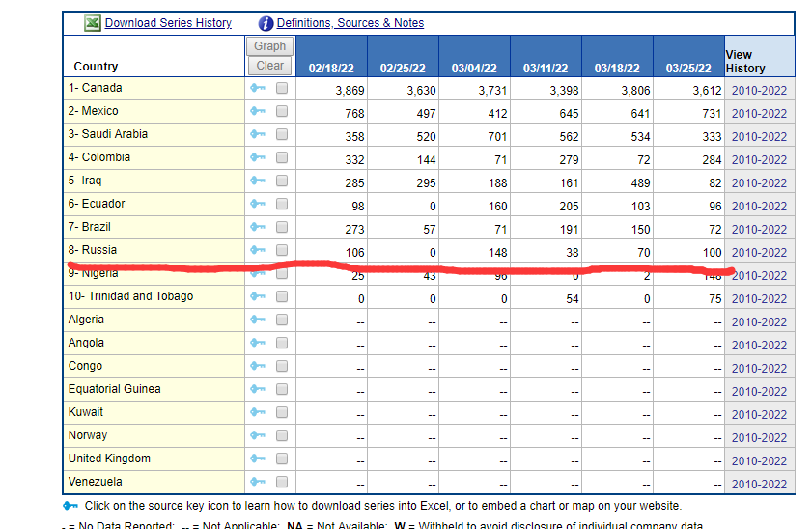Tick the Russia graph checkbox
812x529 pixels.
click(282, 250)
